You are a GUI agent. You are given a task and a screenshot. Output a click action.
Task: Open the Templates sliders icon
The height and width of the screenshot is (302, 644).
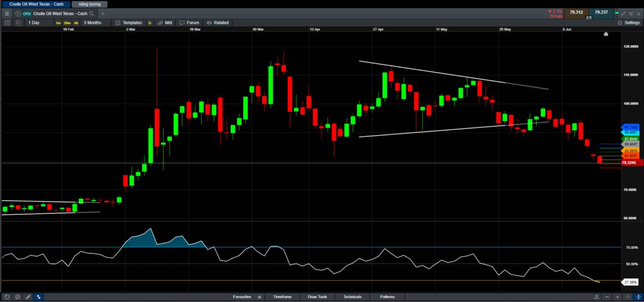[118, 23]
